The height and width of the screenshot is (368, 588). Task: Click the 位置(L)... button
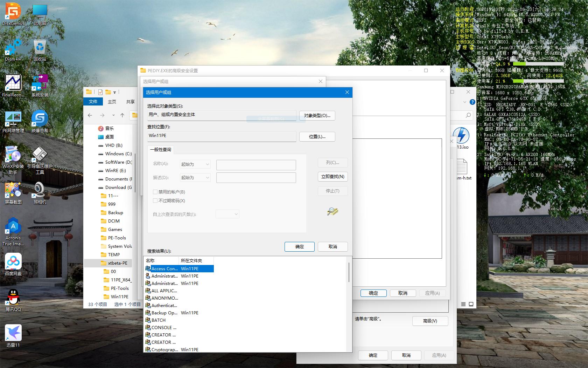(317, 136)
